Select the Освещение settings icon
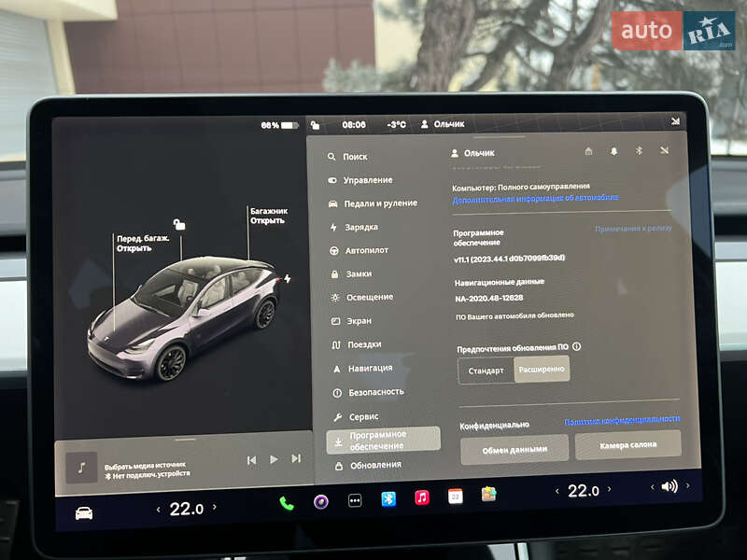The width and height of the screenshot is (747, 560). (x=333, y=297)
